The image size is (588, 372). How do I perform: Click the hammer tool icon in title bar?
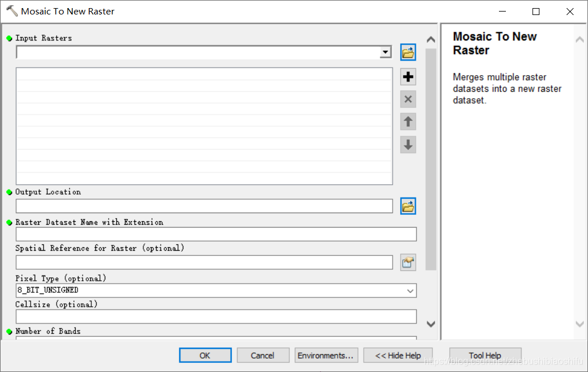coord(12,11)
